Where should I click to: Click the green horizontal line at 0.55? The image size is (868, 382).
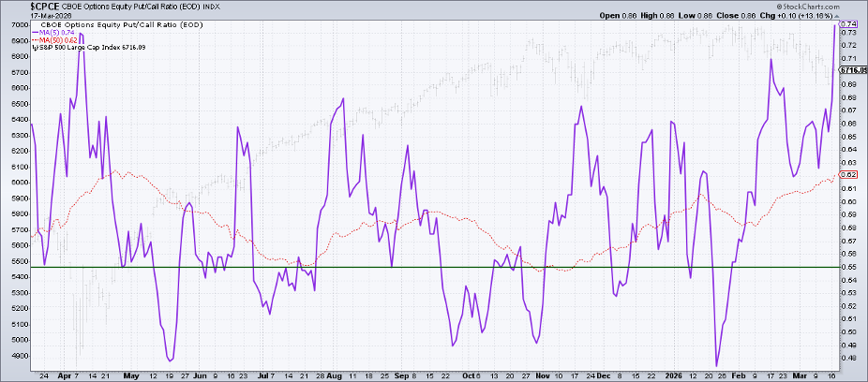pos(435,268)
